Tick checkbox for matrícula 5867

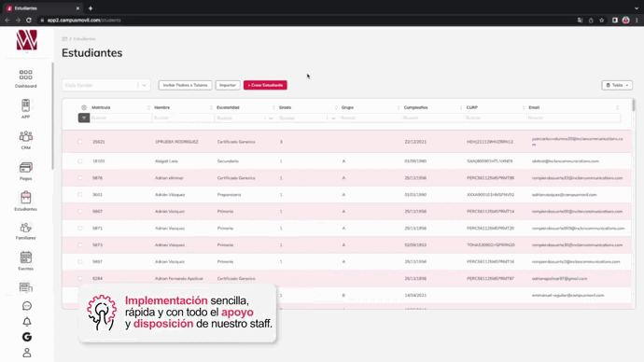point(80,212)
